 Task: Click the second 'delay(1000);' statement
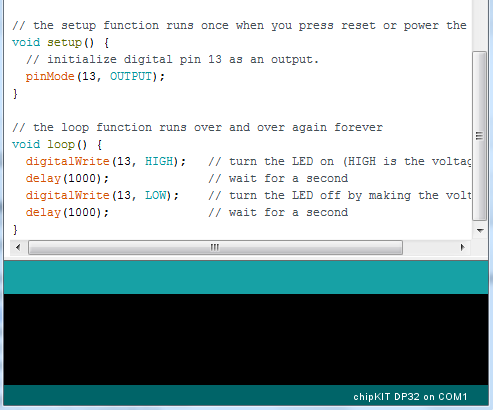click(x=67, y=213)
